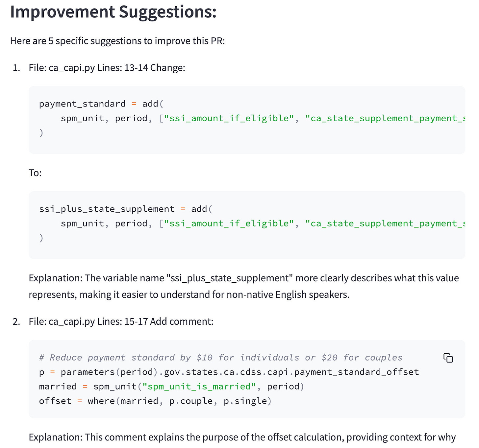Click the "ca_state_supplement_payment_s" string in the second code block
The width and height of the screenshot is (479, 448).
pos(385,224)
